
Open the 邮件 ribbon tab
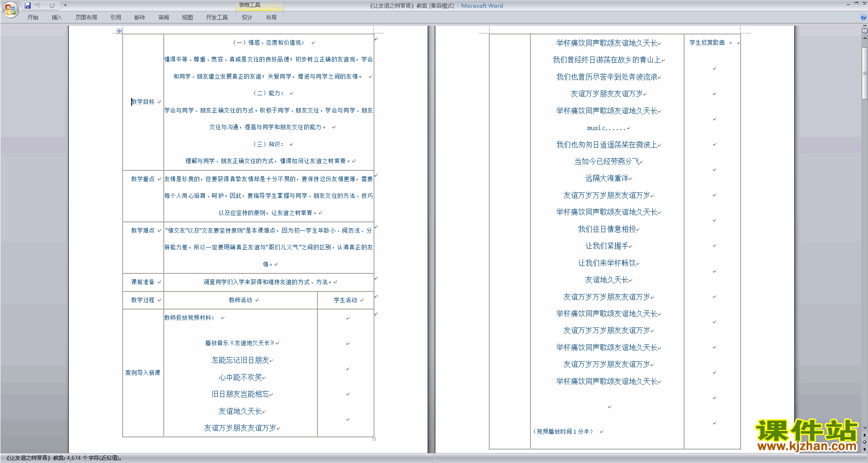[x=140, y=17]
